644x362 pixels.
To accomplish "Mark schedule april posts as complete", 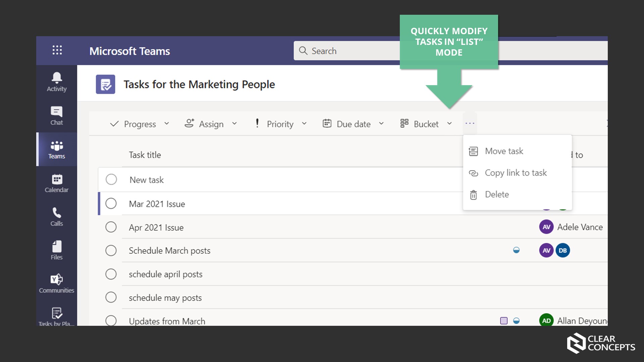I will (111, 274).
